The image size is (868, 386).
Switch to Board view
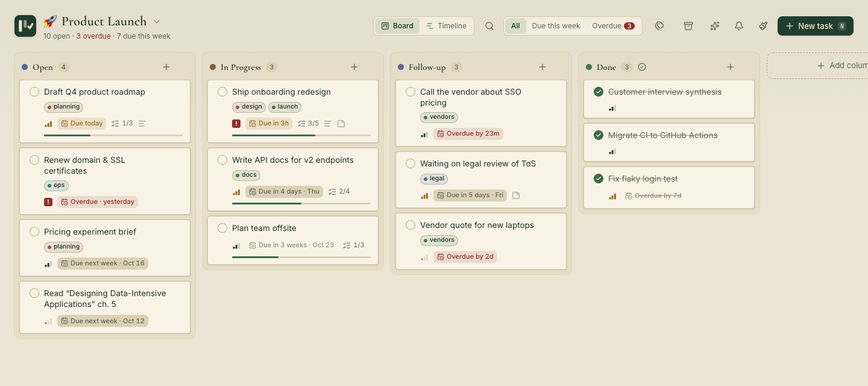coord(397,26)
